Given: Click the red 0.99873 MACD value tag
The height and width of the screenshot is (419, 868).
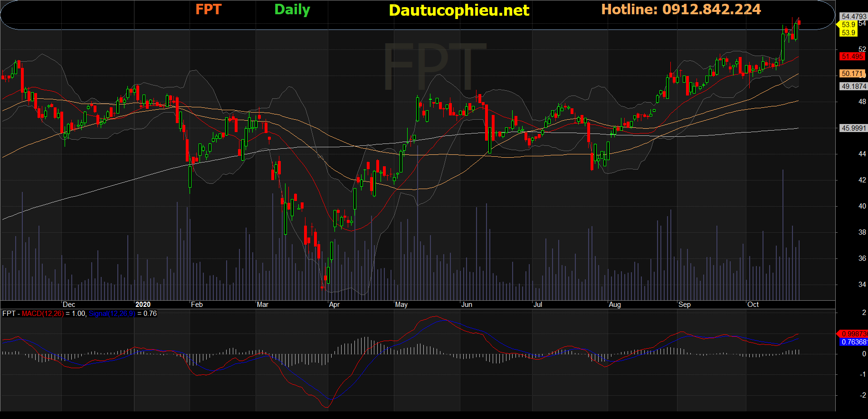Looking at the screenshot, I should point(854,334).
